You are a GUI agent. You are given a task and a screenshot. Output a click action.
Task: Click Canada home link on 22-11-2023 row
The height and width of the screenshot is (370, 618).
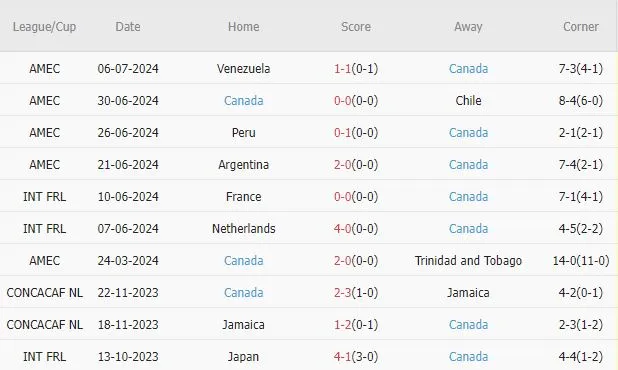coord(244,292)
